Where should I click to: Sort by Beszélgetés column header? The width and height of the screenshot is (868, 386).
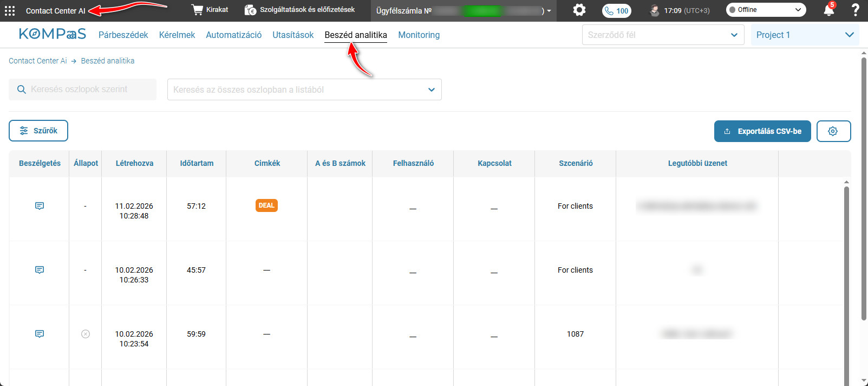pyautogui.click(x=40, y=163)
